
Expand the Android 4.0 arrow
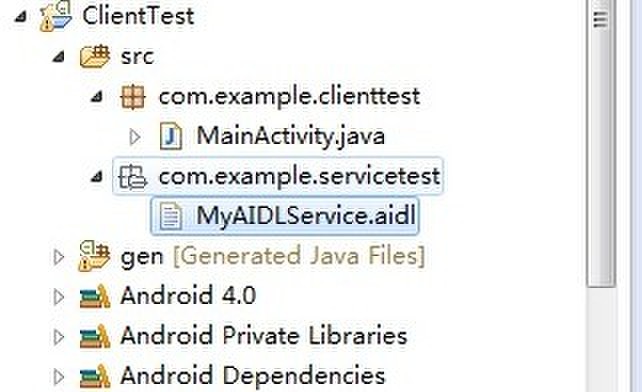(x=59, y=297)
